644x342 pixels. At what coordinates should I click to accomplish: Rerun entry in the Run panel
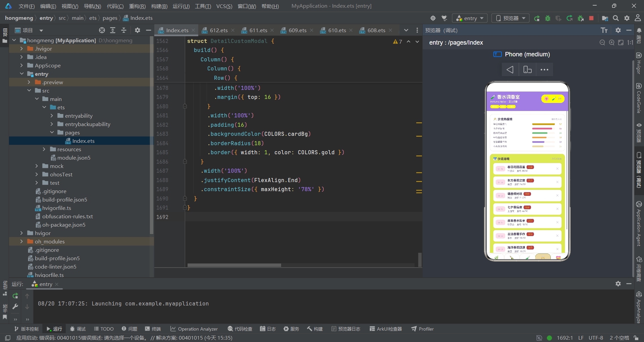15,296
